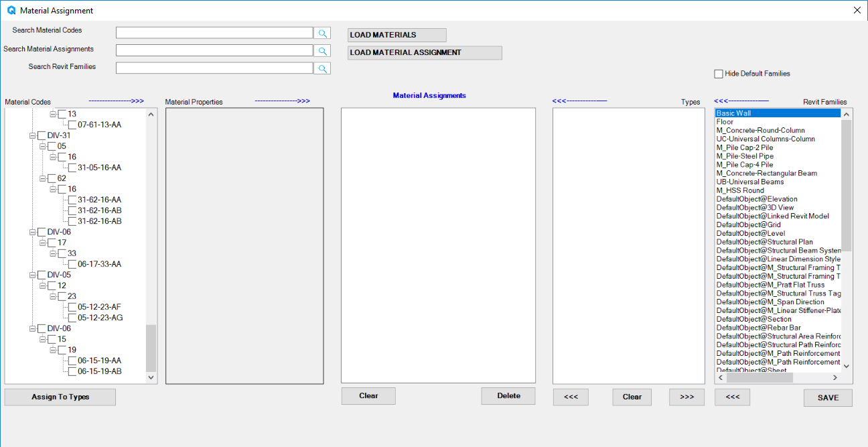The image size is (868, 447).
Task: Select M_Concrete-Rectangular Beam family
Action: click(x=778, y=173)
